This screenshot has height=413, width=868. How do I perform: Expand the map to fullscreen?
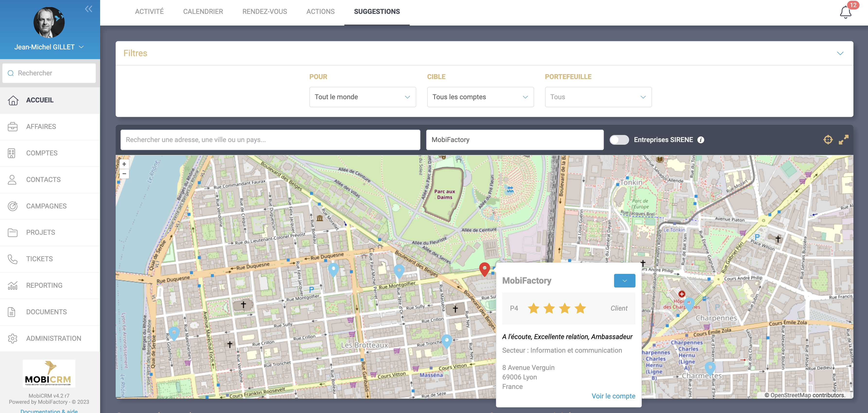pyautogui.click(x=843, y=140)
